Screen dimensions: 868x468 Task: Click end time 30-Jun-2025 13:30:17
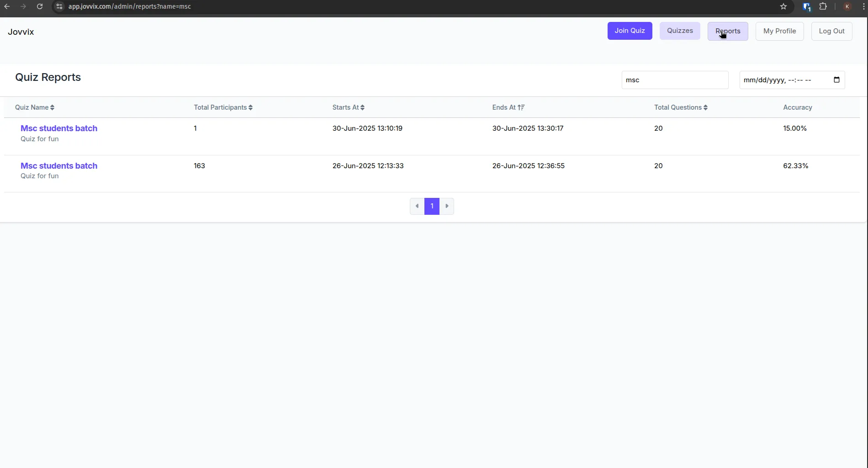coord(528,128)
